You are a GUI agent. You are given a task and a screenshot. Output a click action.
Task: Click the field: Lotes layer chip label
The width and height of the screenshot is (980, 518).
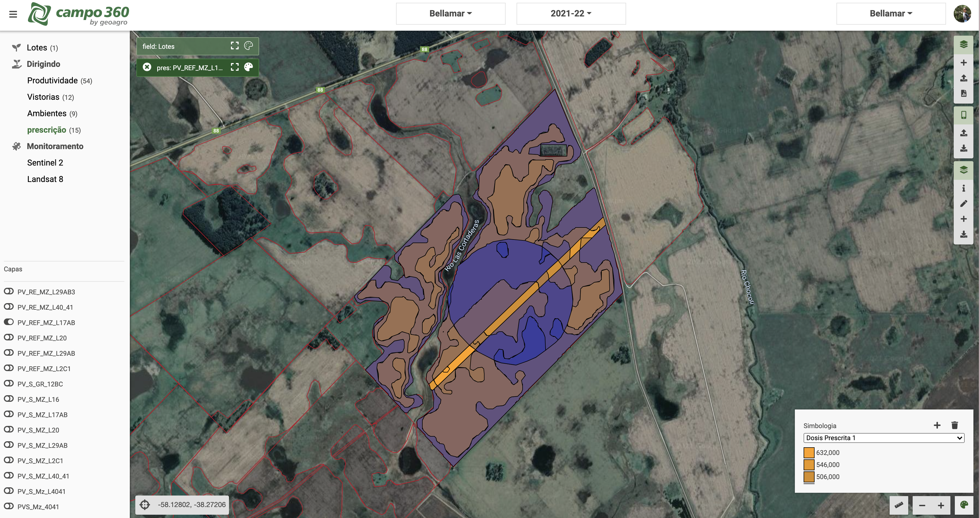(x=158, y=46)
